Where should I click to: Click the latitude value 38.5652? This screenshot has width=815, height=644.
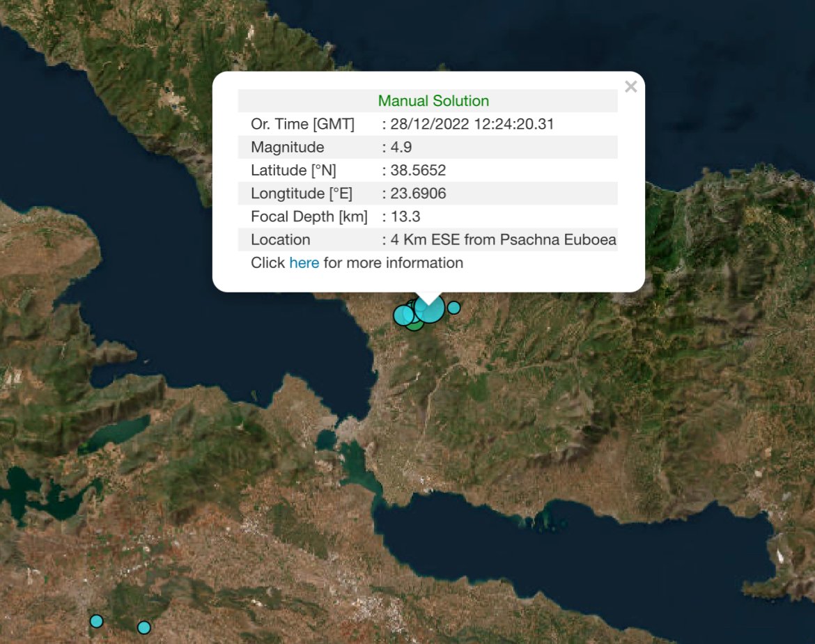coord(418,171)
